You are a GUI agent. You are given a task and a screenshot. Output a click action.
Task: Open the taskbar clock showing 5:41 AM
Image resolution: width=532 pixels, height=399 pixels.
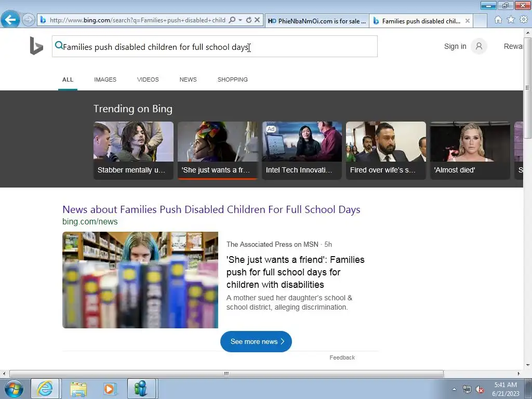[x=506, y=389]
